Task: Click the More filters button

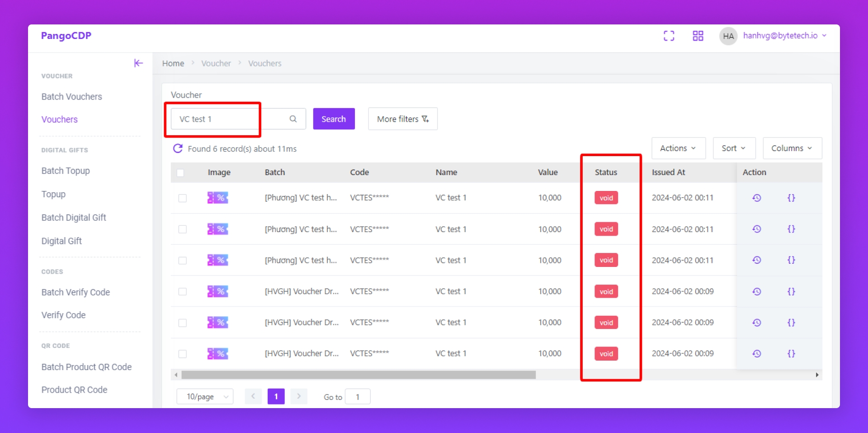Action: pos(402,119)
